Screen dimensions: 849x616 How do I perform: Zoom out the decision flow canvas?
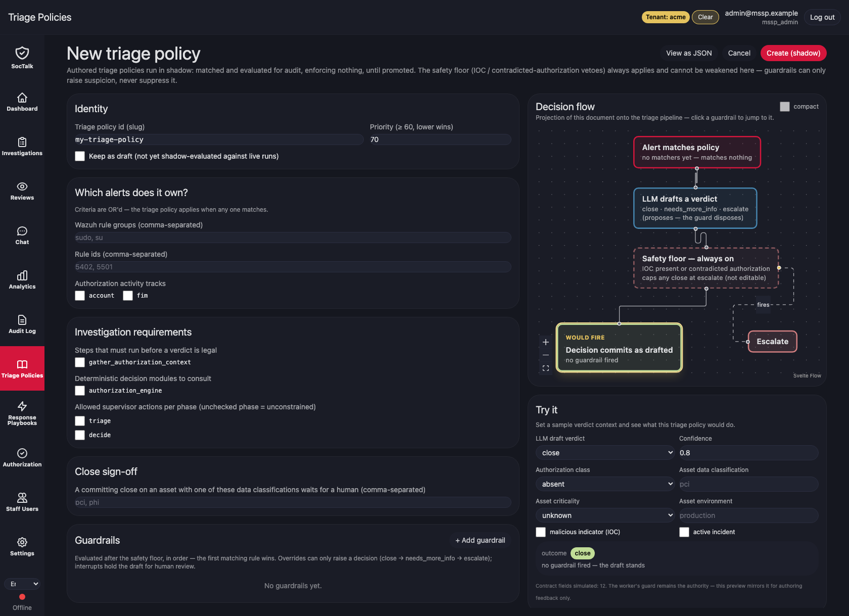(x=546, y=355)
